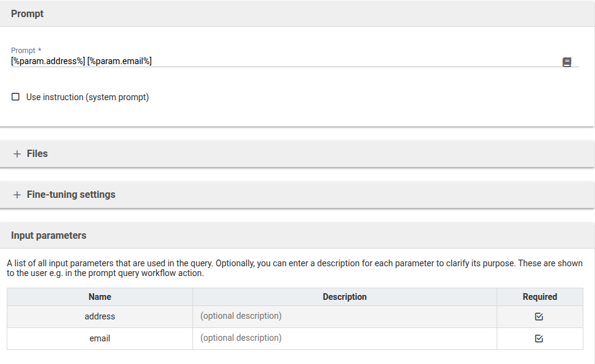Enable the Use instruction (system prompt) checkbox
The width and height of the screenshot is (595, 364).
16,97
